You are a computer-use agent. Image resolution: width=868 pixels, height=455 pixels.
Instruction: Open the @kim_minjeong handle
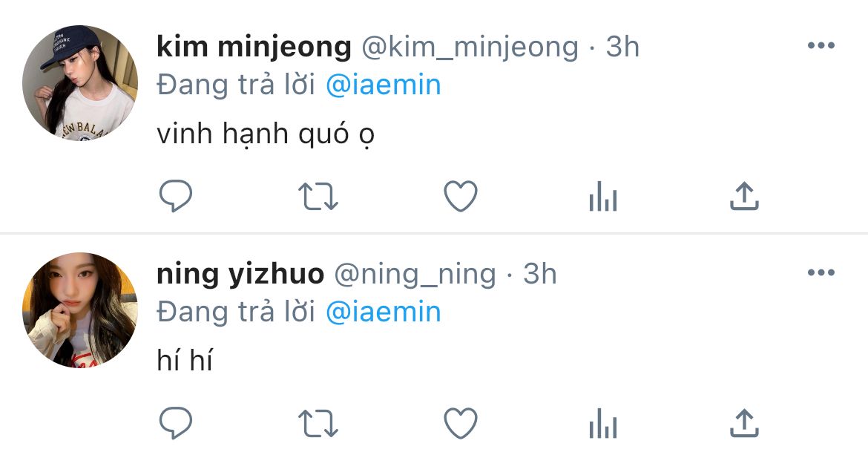pos(470,48)
